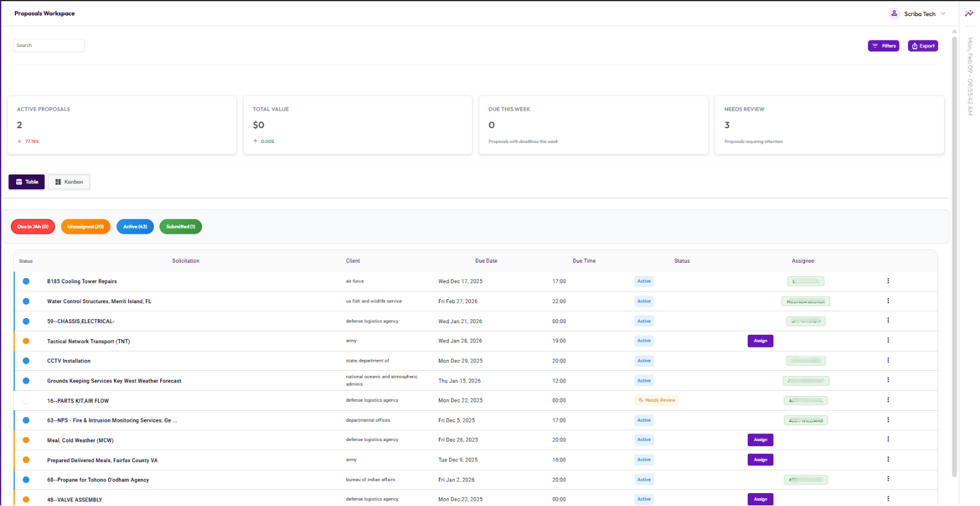Screen dimensions: 980x506
Task: Click the Needs Review badge for 16--PARTS KIT
Action: point(656,400)
